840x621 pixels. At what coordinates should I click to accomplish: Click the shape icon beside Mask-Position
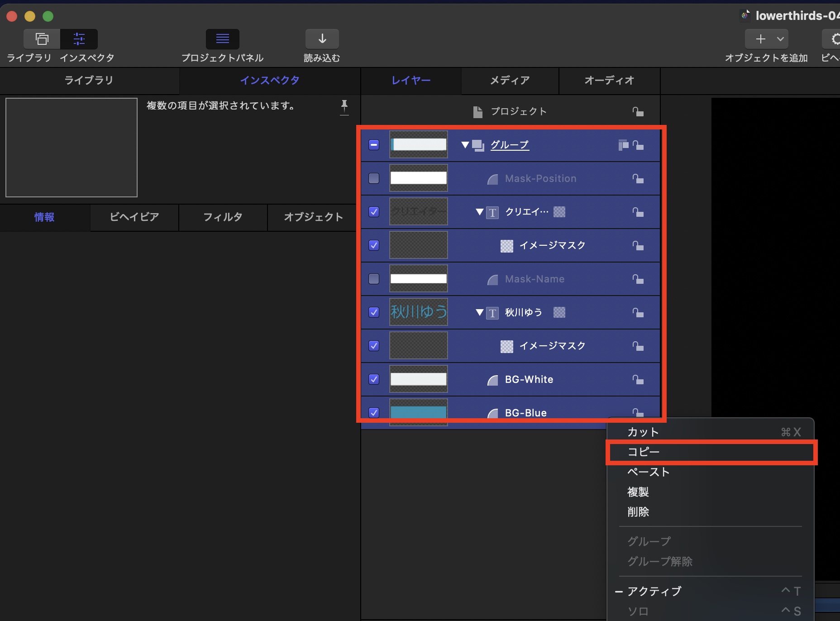[492, 179]
